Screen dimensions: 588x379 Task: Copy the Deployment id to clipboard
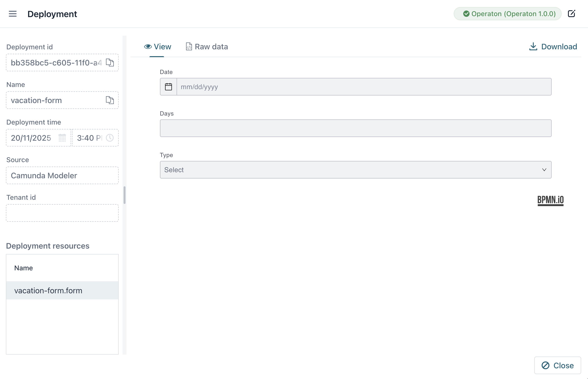tap(110, 63)
